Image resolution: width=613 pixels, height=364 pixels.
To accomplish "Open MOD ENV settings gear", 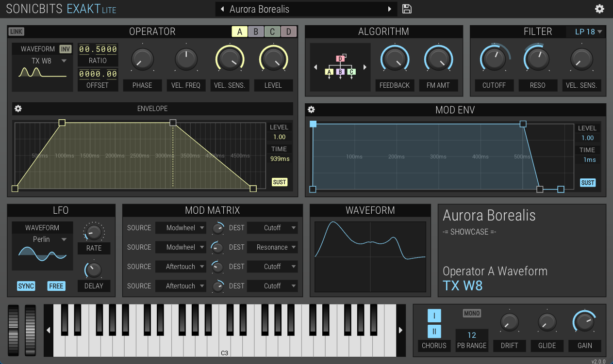I will 312,110.
